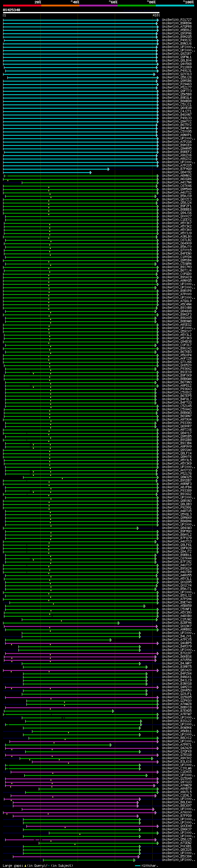
Task: Select the UniRef100_B3L6I6 label
Action: (176, 761)
